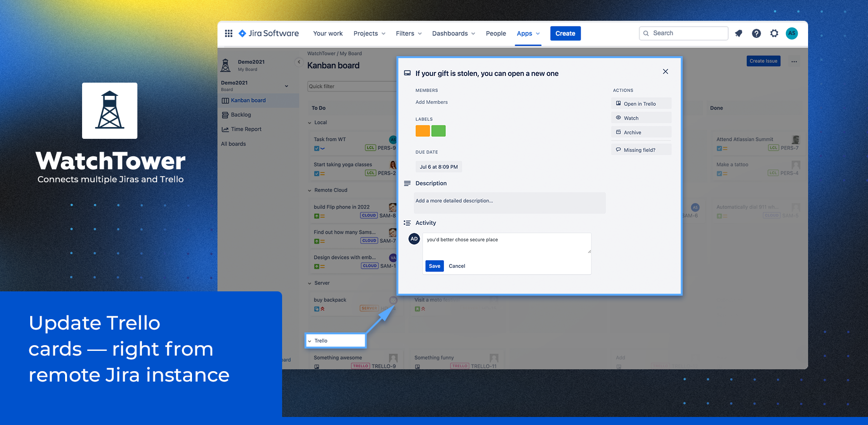Open the AS profile avatar
The height and width of the screenshot is (425, 868).
(792, 34)
